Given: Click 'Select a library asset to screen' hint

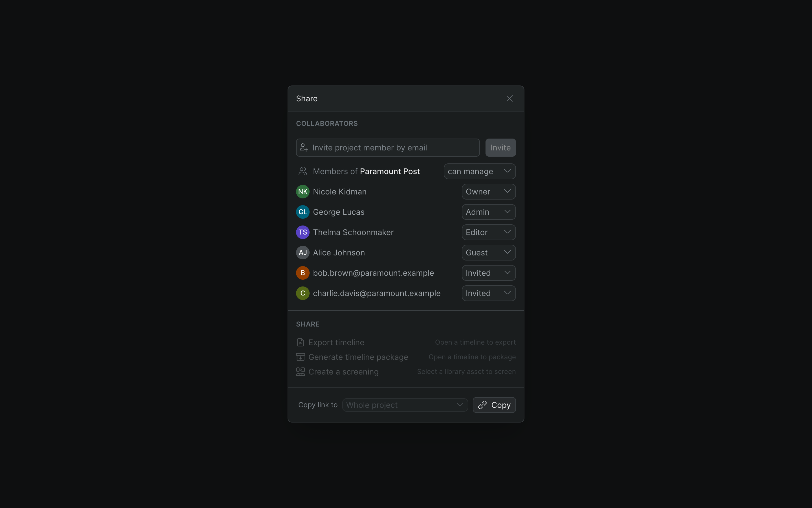Looking at the screenshot, I should (x=466, y=372).
